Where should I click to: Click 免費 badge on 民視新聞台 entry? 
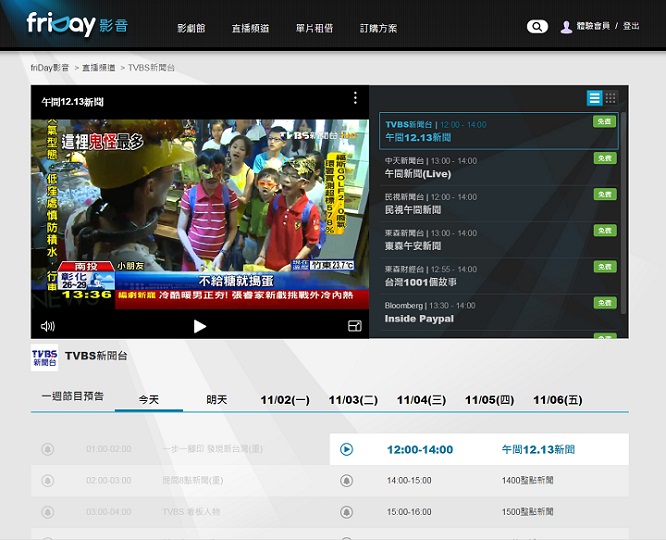(x=605, y=195)
